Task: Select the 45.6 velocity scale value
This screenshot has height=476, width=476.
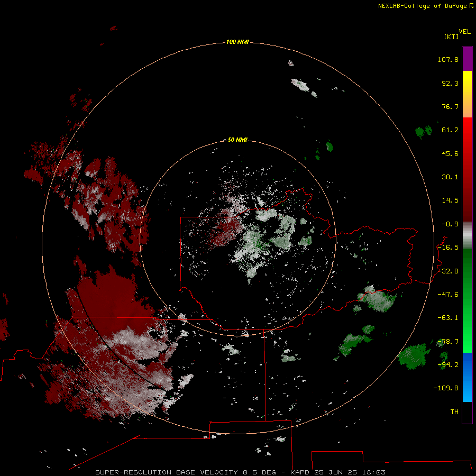Action: coord(450,153)
